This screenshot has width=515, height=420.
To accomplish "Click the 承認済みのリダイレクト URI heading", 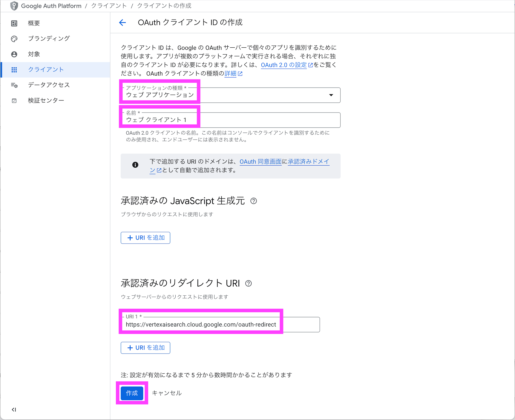I will (x=180, y=284).
